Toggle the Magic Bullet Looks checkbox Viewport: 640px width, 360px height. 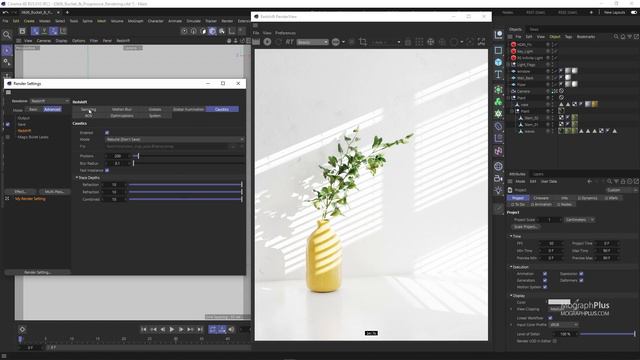tap(8, 137)
